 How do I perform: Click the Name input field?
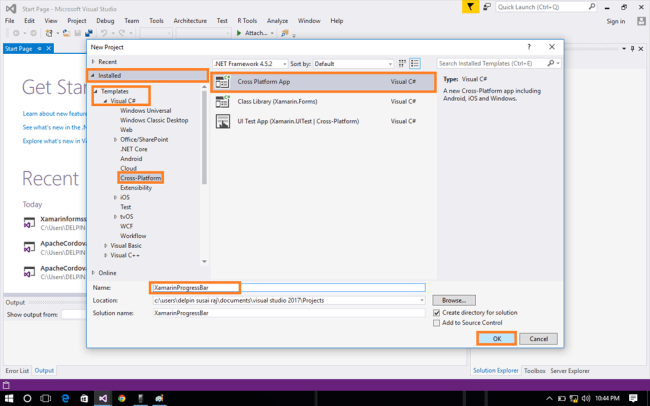tap(289, 287)
